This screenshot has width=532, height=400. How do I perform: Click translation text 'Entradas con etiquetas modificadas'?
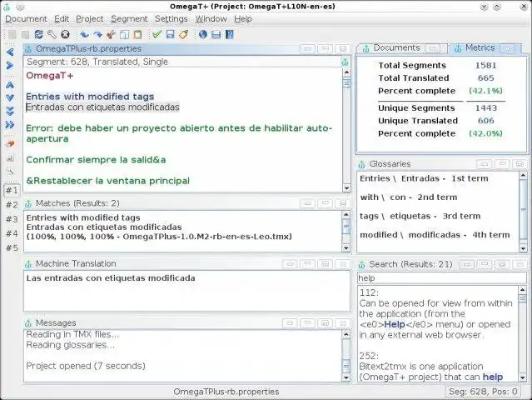click(x=102, y=107)
